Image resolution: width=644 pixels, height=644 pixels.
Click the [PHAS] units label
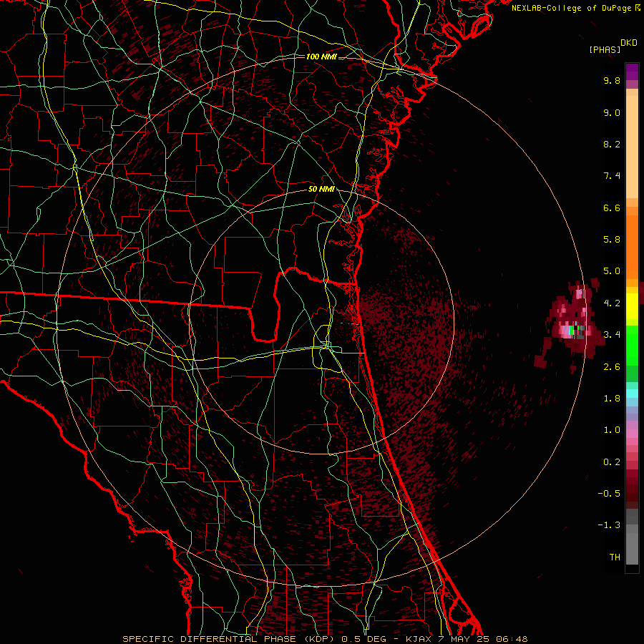[605, 49]
